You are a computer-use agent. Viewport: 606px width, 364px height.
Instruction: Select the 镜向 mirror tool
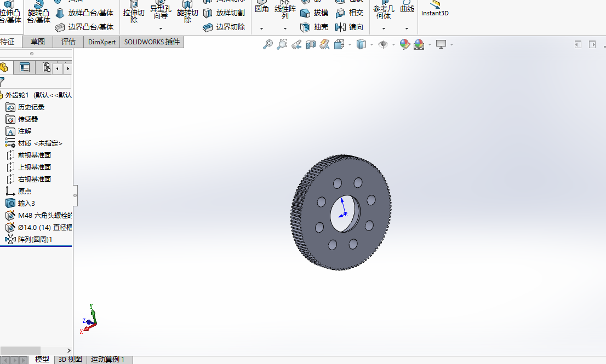(350, 27)
